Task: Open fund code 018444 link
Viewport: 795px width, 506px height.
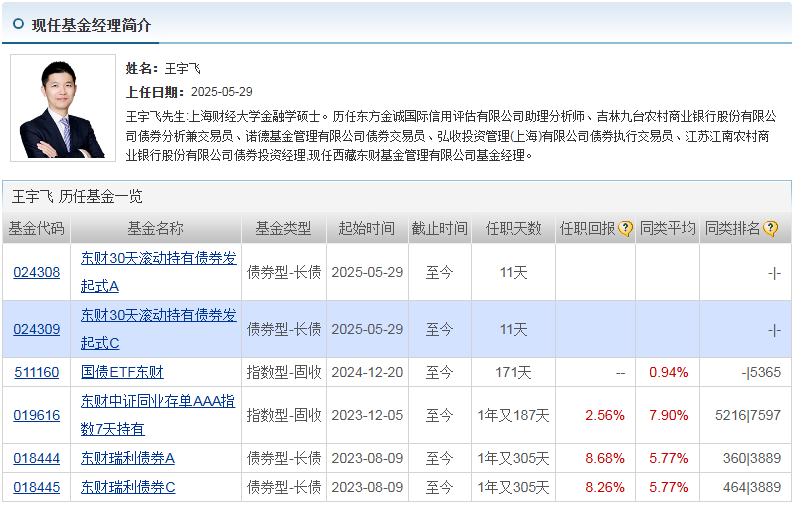Action: tap(37, 458)
